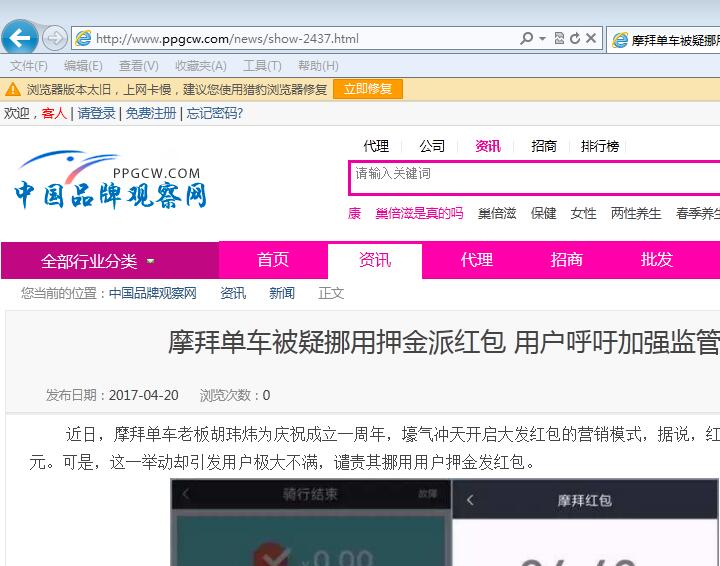Click the 请登录 link
This screenshot has height=566, width=720.
[x=96, y=113]
